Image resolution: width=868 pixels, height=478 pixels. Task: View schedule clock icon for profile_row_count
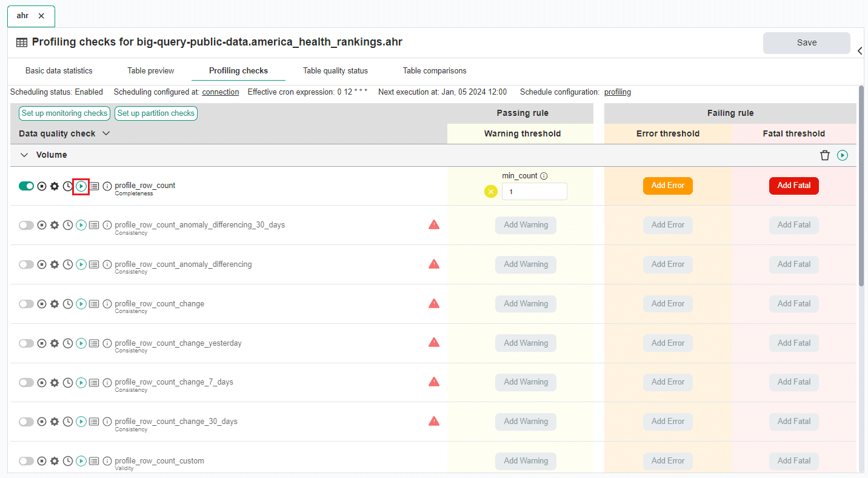click(x=67, y=186)
